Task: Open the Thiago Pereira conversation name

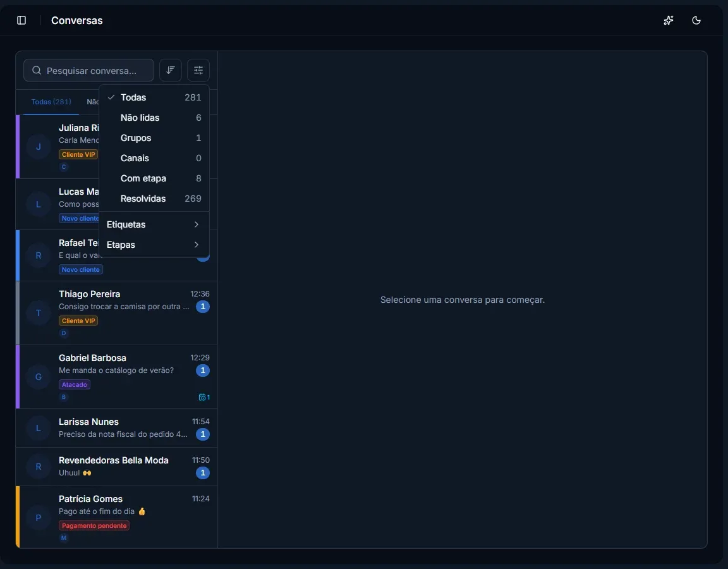Action: [90, 294]
